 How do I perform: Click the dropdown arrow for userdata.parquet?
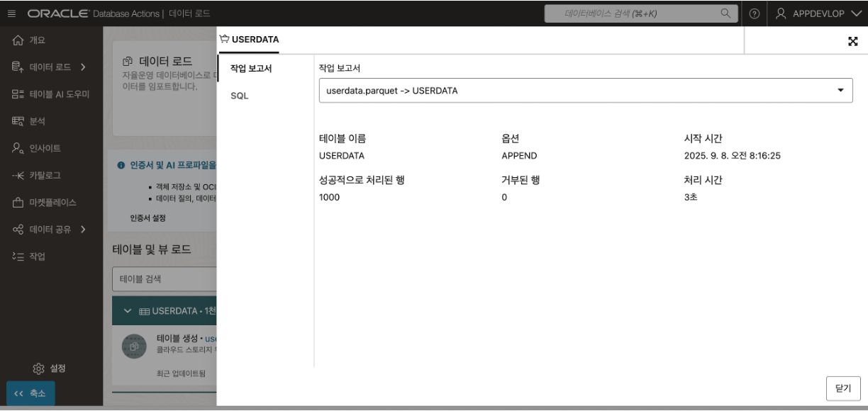[840, 91]
